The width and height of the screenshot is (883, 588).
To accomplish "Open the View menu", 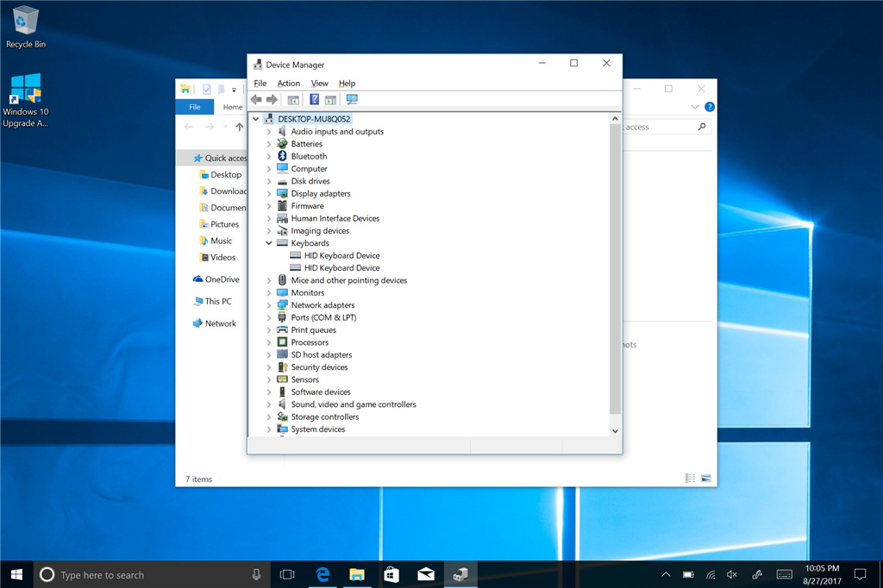I will click(x=319, y=84).
